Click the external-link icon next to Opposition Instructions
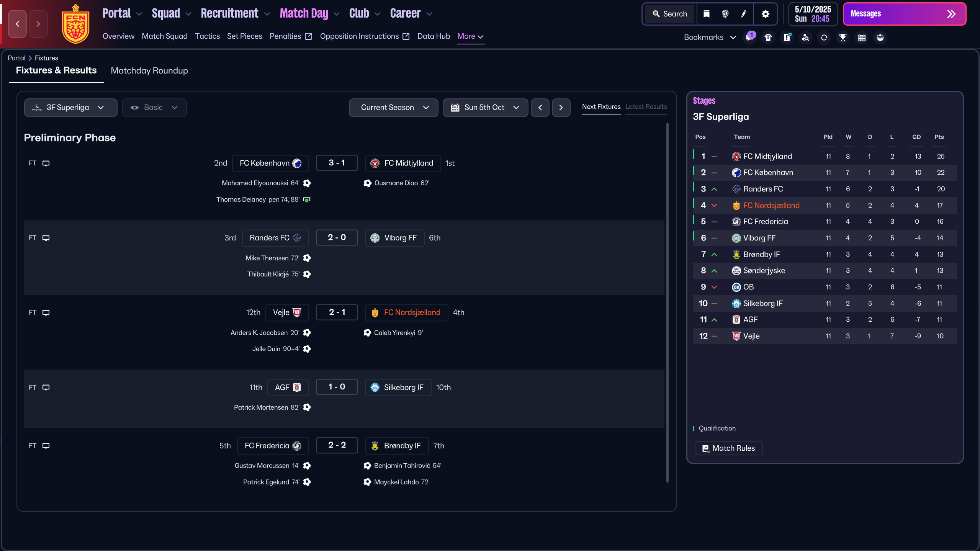Screen dimensions: 980x551 click(406, 36)
